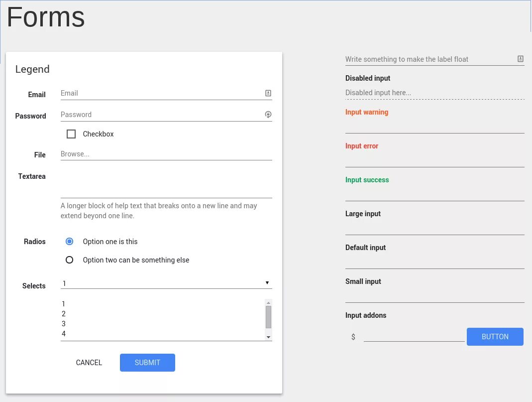Screen dimensions: 532x402
Task: Click the blue BUTTON next to addon input
Action: coord(495,337)
